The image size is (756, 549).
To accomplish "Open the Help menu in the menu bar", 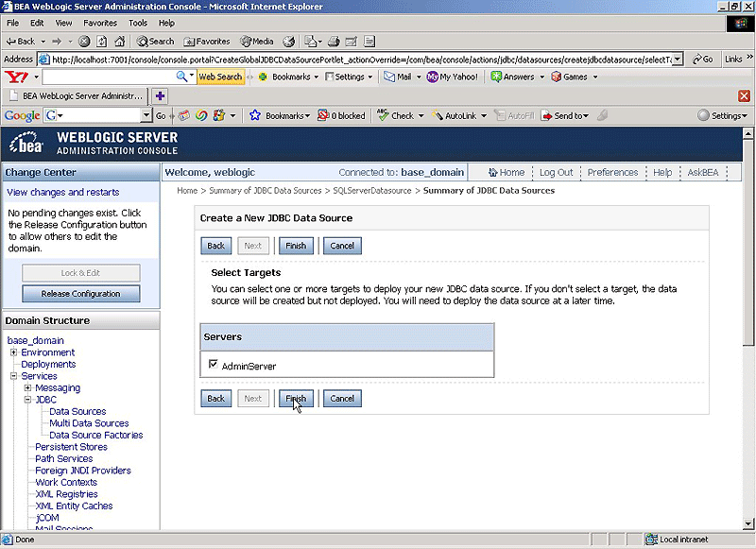I will (166, 23).
